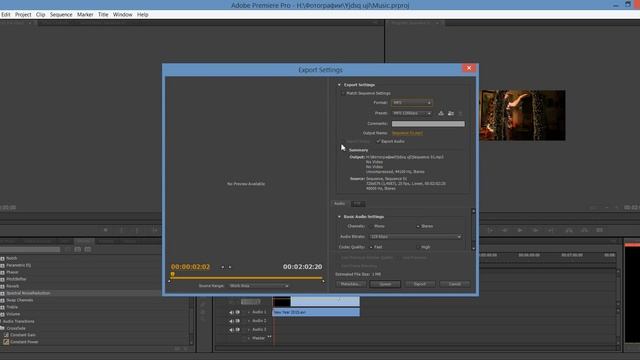Click the Delete Preset trash icon
Image resolution: width=640 pixels, height=360 pixels.
(x=460, y=113)
